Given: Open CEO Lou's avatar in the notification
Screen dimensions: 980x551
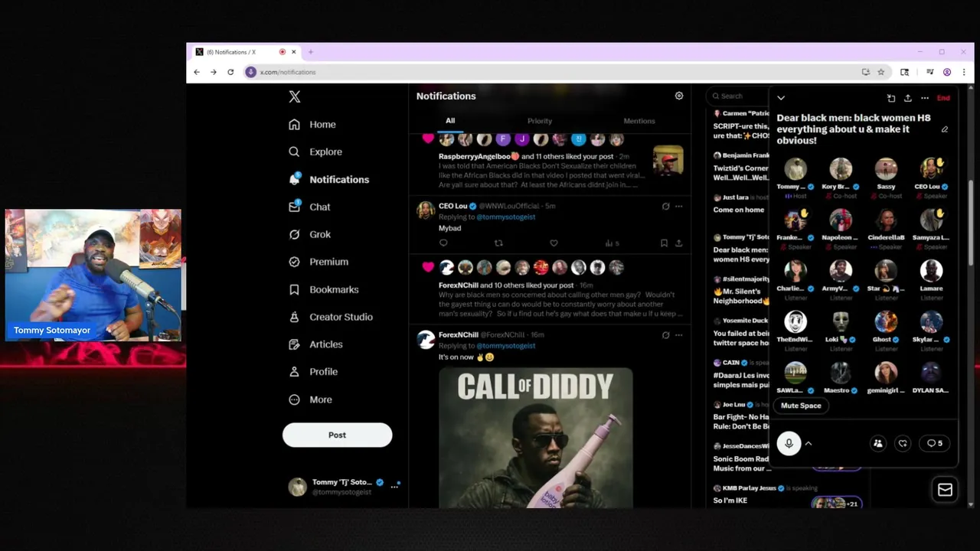Looking at the screenshot, I should point(425,210).
